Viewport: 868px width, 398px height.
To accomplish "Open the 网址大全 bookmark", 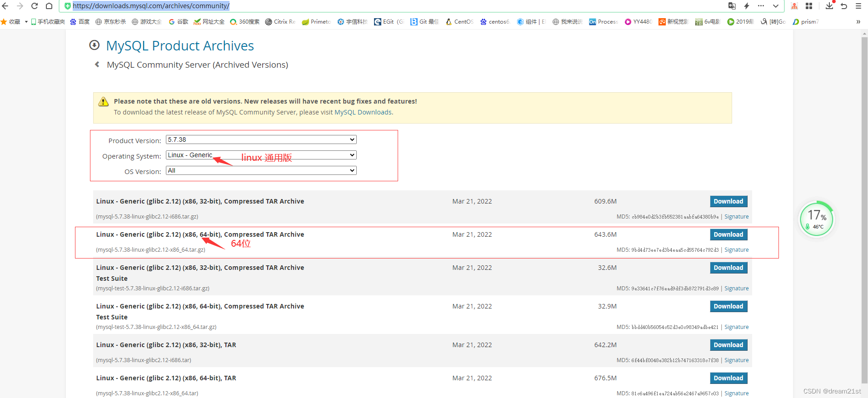I will 209,21.
